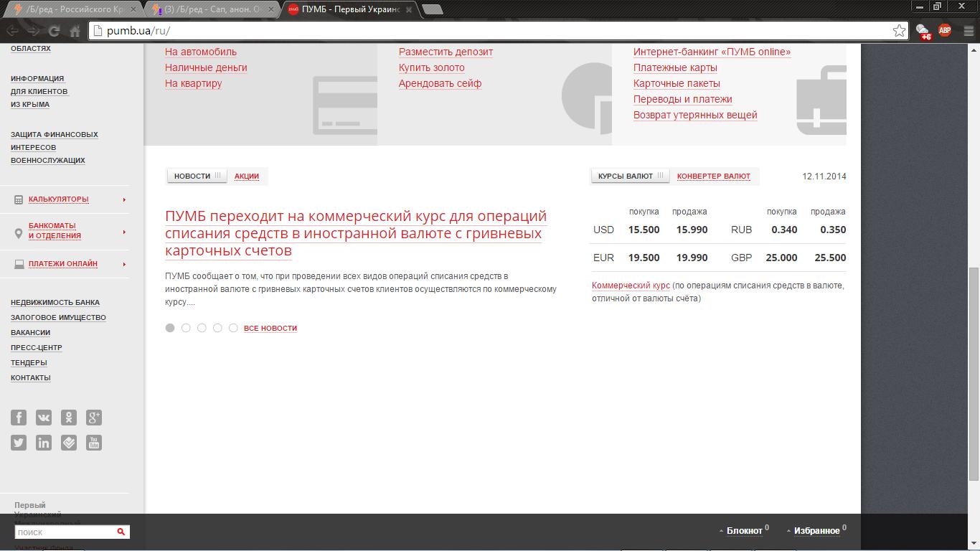Switch to the Конвертер валют tab
Image resolution: width=980 pixels, height=551 pixels.
[714, 176]
